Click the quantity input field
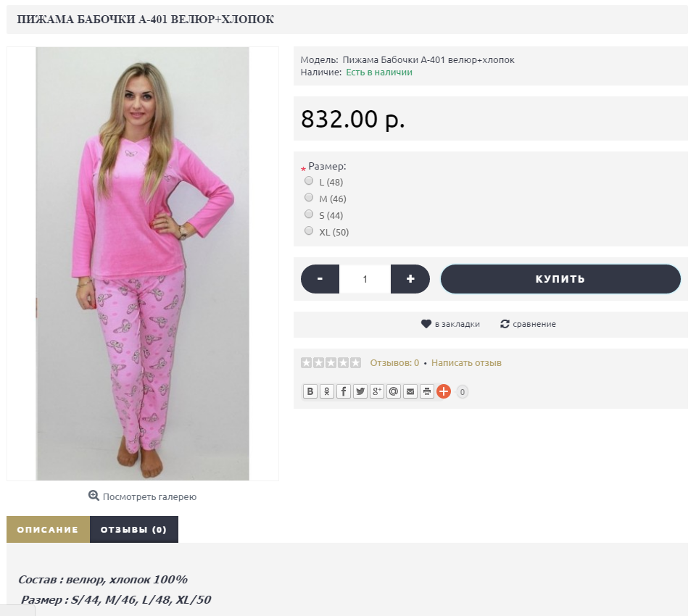Viewport: 696px width, 616px height. pos(365,279)
